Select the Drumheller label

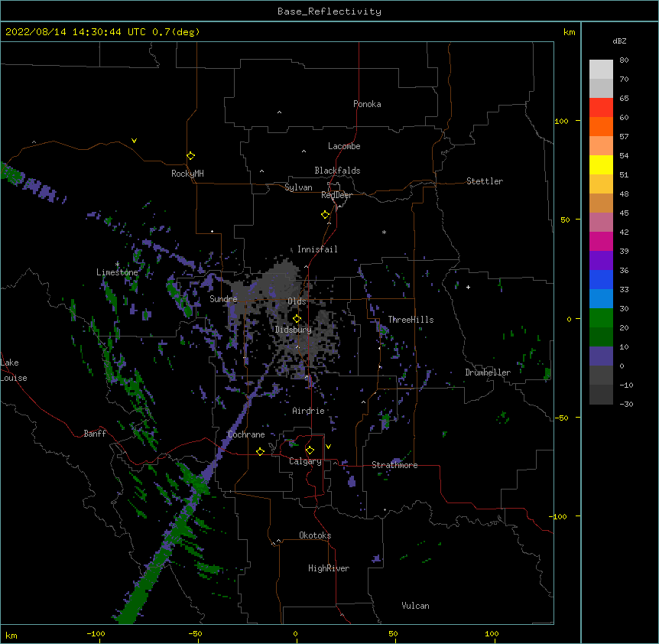pos(488,372)
